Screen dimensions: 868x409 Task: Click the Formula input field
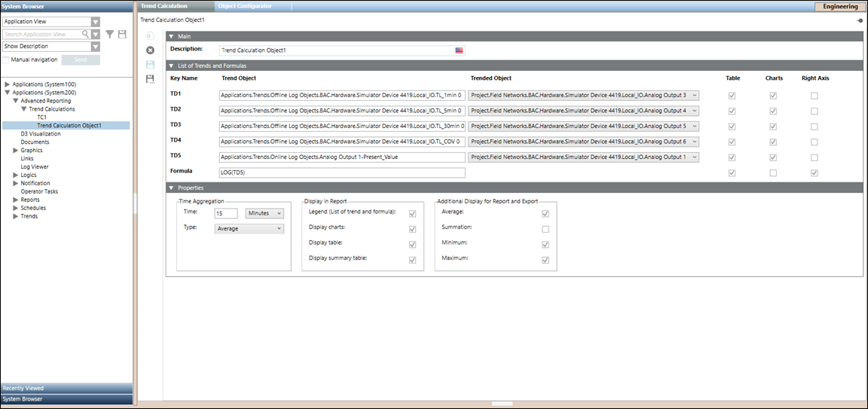[342, 172]
